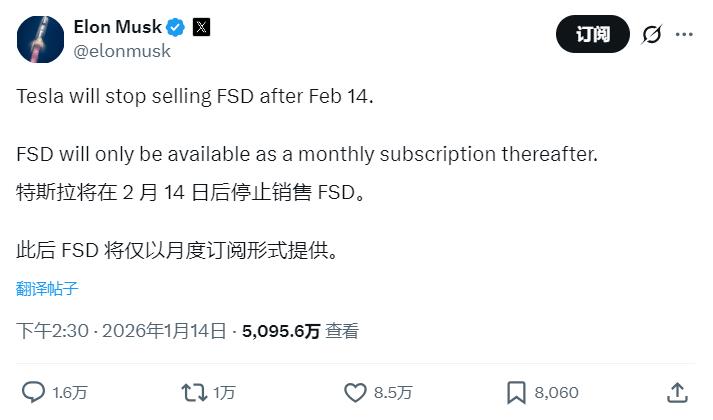713x420 pixels.
Task: Like the post with the heart icon
Action: point(355,392)
